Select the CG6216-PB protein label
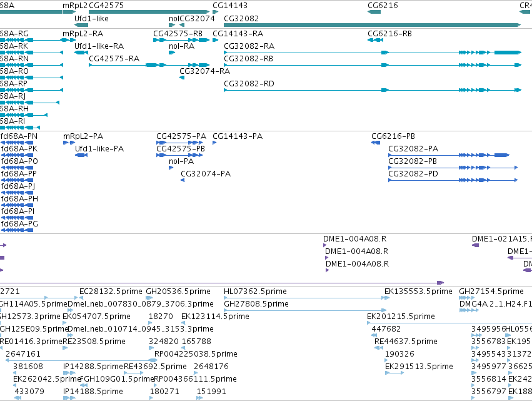This screenshot has height=401, width=532. tap(393, 136)
